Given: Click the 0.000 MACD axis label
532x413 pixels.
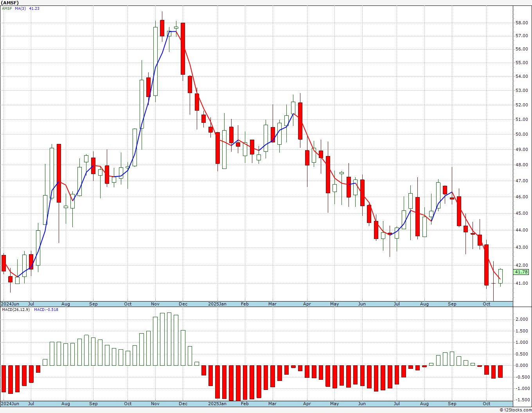Looking at the screenshot, I should tap(522, 365).
